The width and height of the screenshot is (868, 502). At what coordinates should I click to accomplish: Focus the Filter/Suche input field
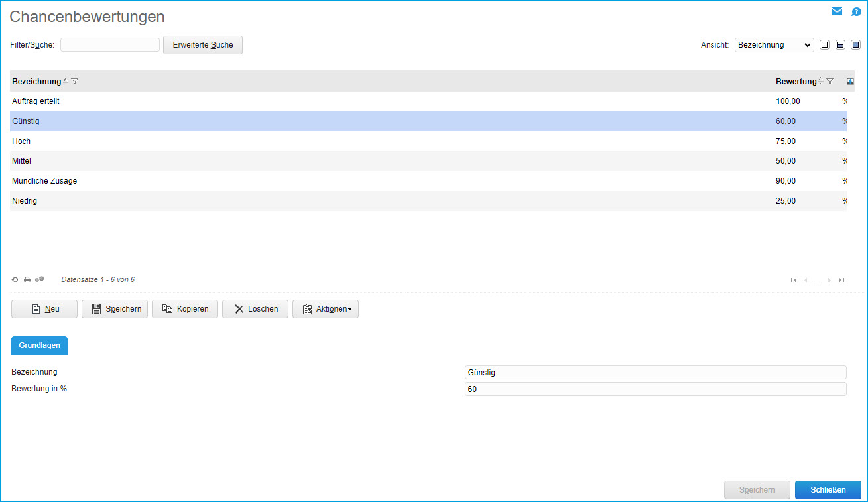pos(110,45)
